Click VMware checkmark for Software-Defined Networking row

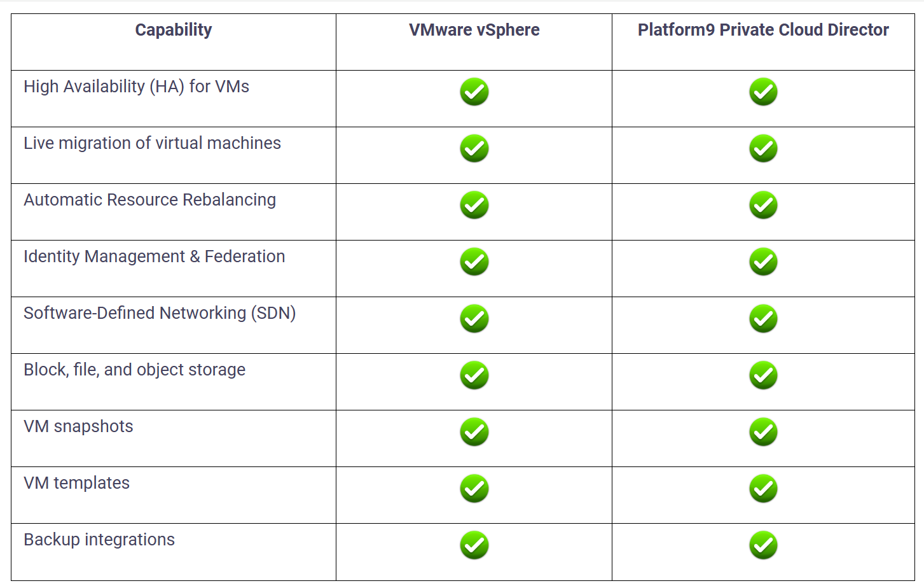pyautogui.click(x=474, y=319)
